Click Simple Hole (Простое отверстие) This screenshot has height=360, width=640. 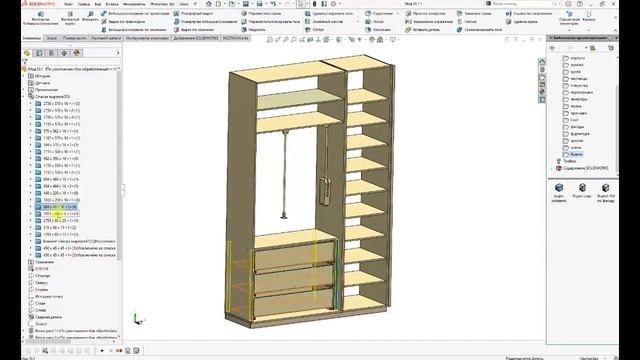pyautogui.click(x=425, y=13)
